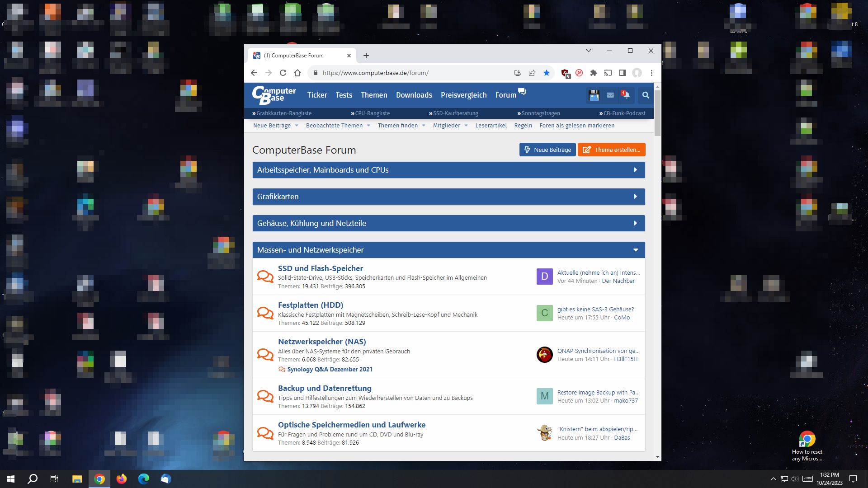The height and width of the screenshot is (488, 868).
Task: Open the Neue Beiträge dropdown arrow
Action: pos(297,126)
